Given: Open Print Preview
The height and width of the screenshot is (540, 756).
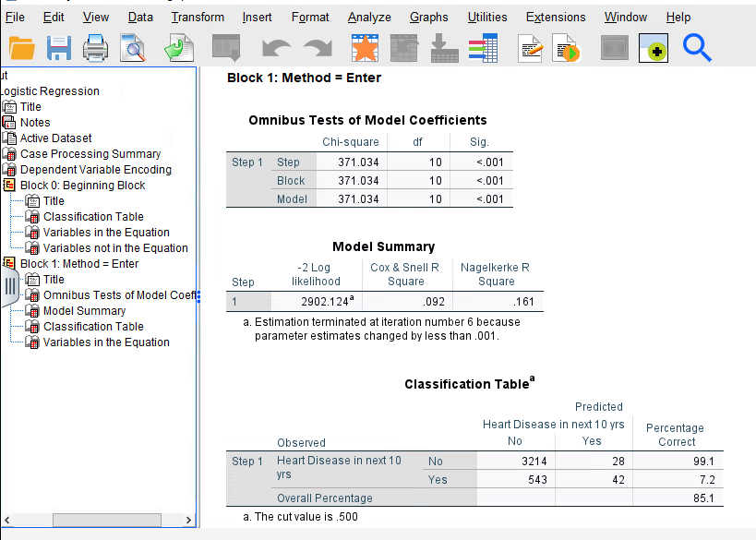Looking at the screenshot, I should pyautogui.click(x=132, y=48).
